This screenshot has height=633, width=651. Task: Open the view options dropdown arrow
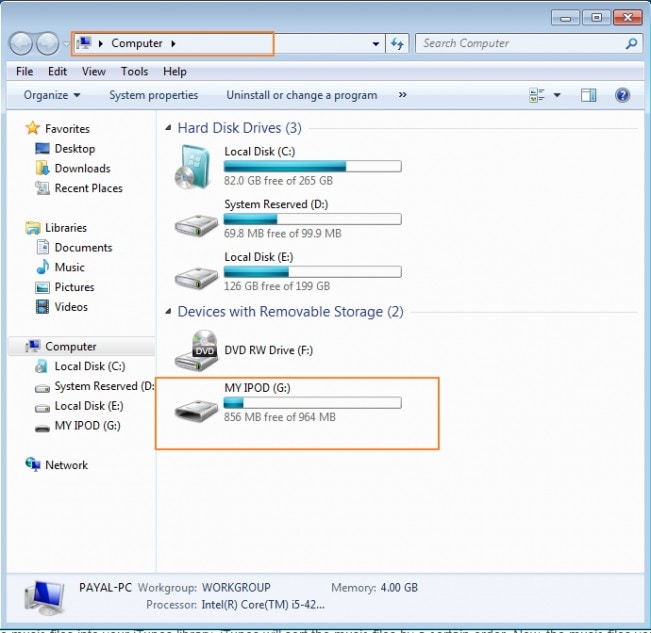click(557, 95)
